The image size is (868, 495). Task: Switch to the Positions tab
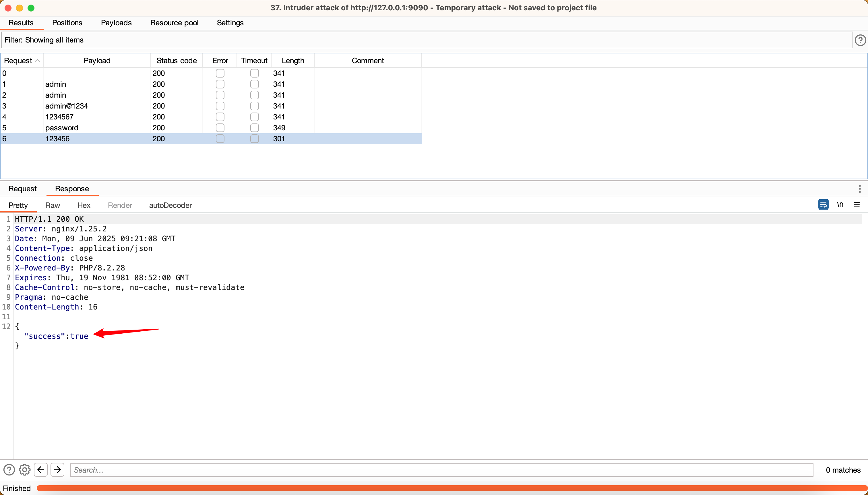click(67, 23)
